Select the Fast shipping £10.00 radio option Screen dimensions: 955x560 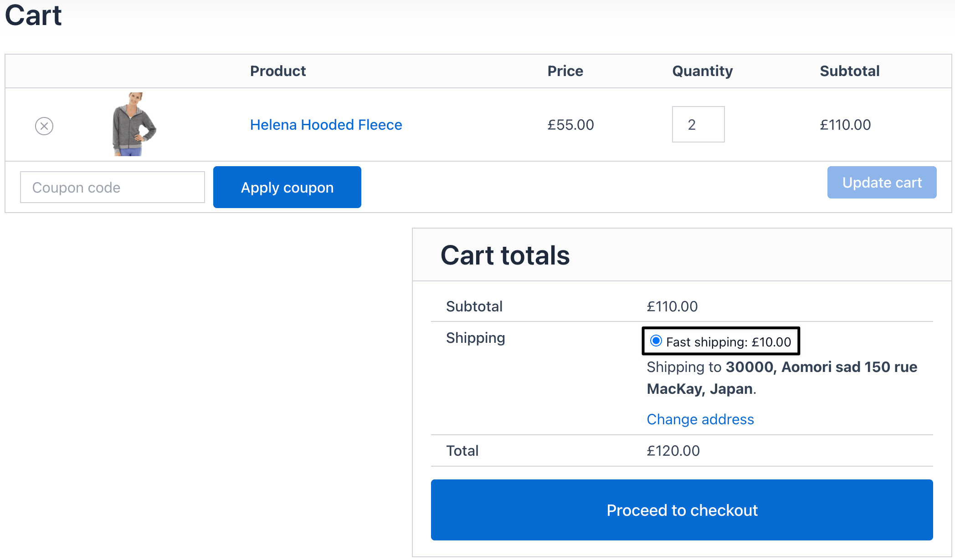tap(656, 341)
